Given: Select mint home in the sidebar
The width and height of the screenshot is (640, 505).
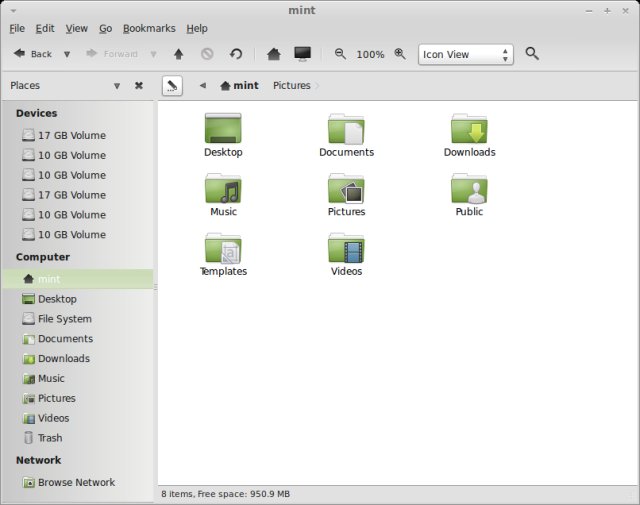Looking at the screenshot, I should point(78,279).
